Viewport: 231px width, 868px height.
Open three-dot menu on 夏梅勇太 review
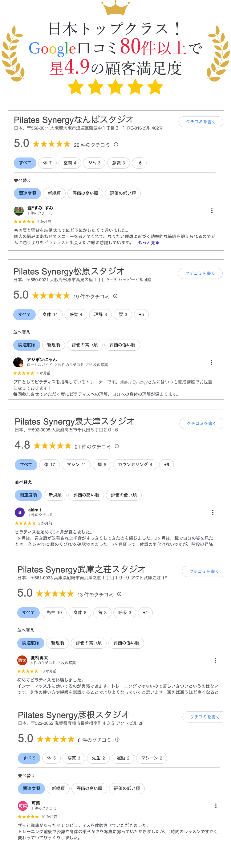tap(215, 660)
